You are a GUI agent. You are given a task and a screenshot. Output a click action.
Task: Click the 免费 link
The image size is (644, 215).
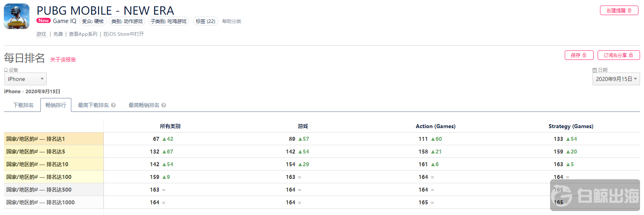click(58, 34)
